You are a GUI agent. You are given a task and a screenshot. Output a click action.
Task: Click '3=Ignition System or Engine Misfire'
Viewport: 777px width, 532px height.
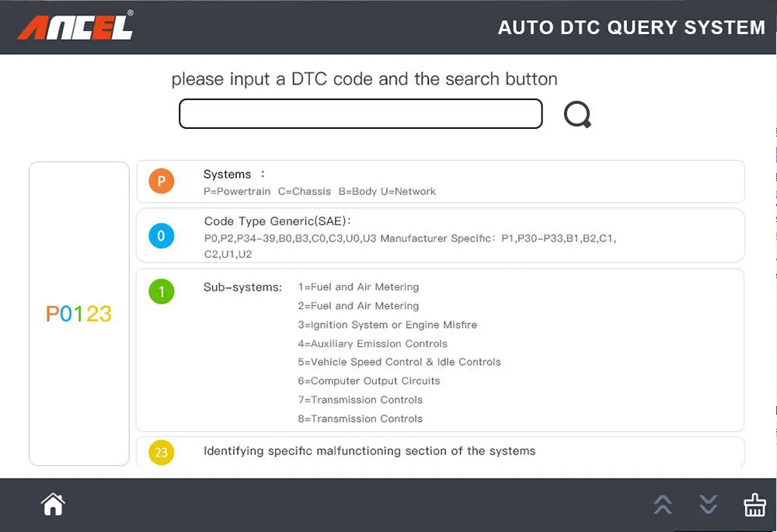pos(388,325)
